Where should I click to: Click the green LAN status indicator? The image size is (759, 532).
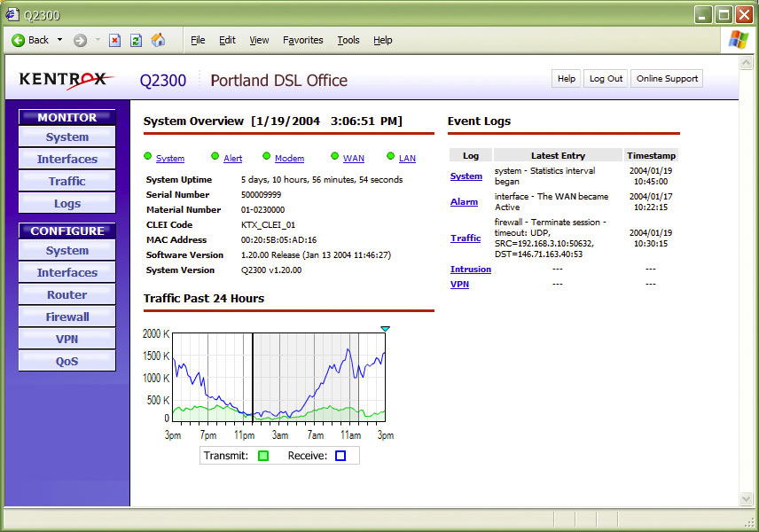[x=391, y=156]
